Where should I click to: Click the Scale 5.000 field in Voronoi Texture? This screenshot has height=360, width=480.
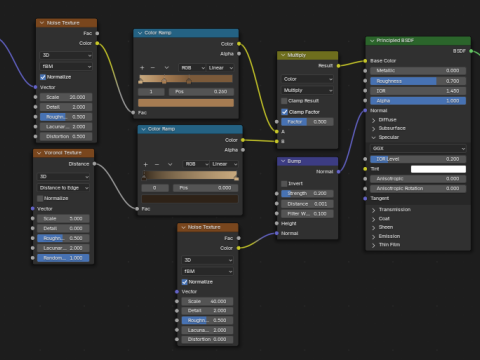63,219
